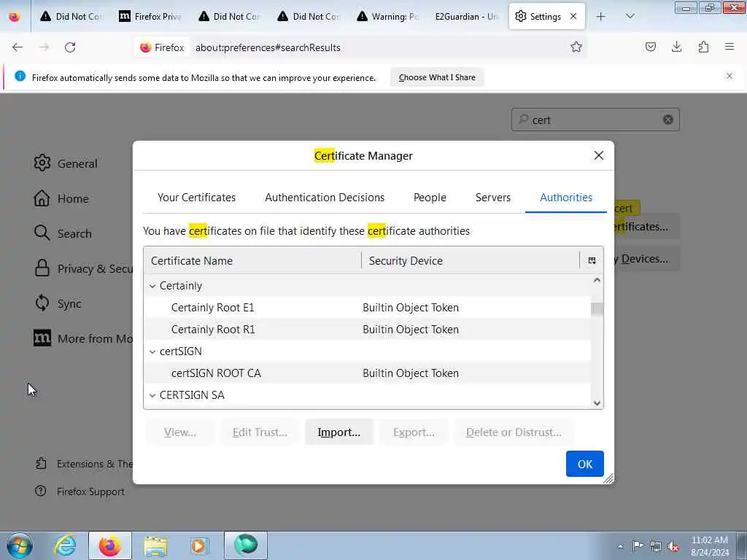Click the certificate list scroll up arrow
Screen dimensions: 747x560
597,281
